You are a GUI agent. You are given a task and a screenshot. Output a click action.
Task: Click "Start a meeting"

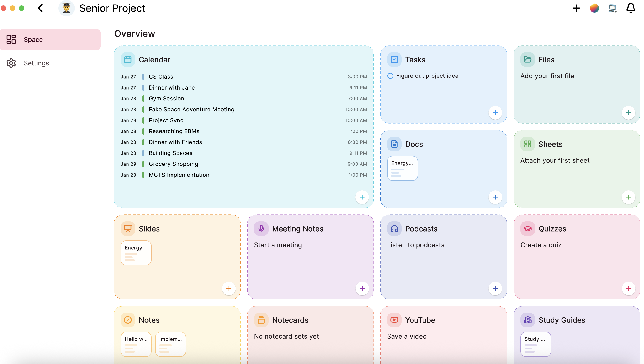pos(278,245)
